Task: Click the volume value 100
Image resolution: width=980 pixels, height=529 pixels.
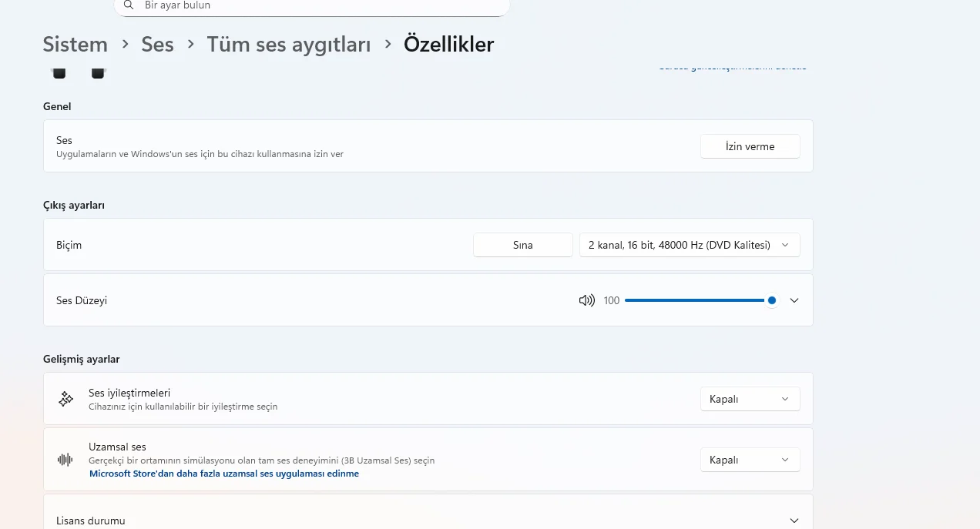Action: tap(612, 300)
